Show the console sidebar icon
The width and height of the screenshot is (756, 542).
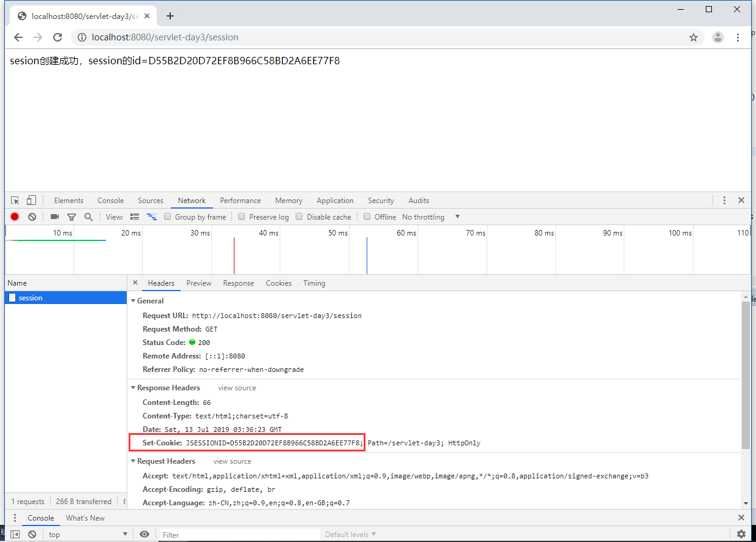[15, 534]
